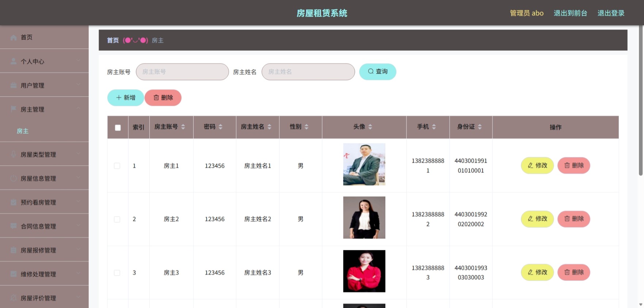Open 房主3's avatar photo thumbnail
644x308 pixels.
364,271
